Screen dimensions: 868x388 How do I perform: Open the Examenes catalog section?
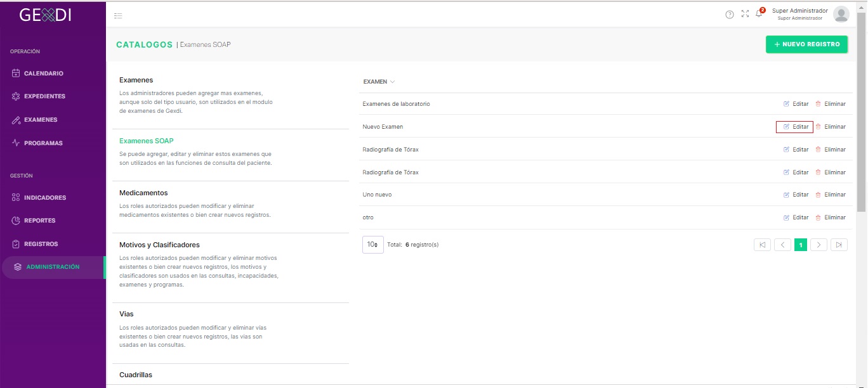pyautogui.click(x=136, y=80)
